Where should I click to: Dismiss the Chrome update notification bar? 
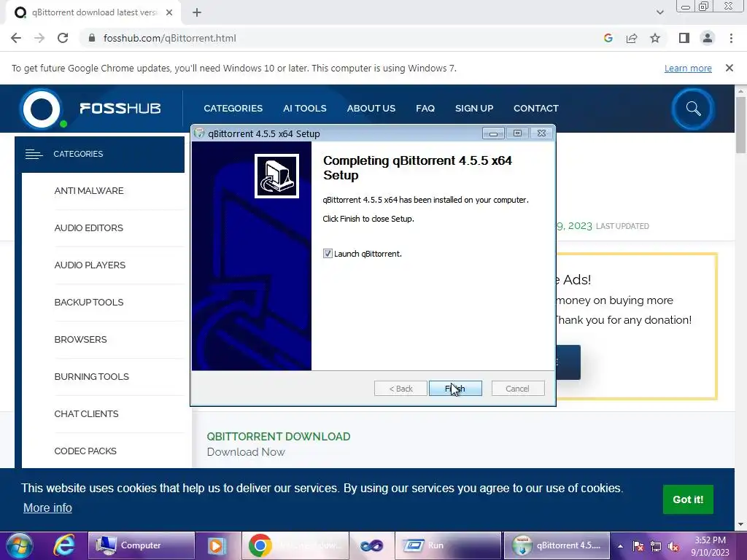(729, 68)
